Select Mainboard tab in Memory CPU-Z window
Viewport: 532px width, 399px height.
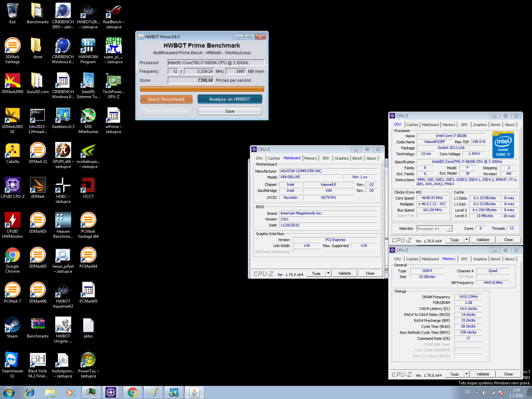(x=430, y=259)
